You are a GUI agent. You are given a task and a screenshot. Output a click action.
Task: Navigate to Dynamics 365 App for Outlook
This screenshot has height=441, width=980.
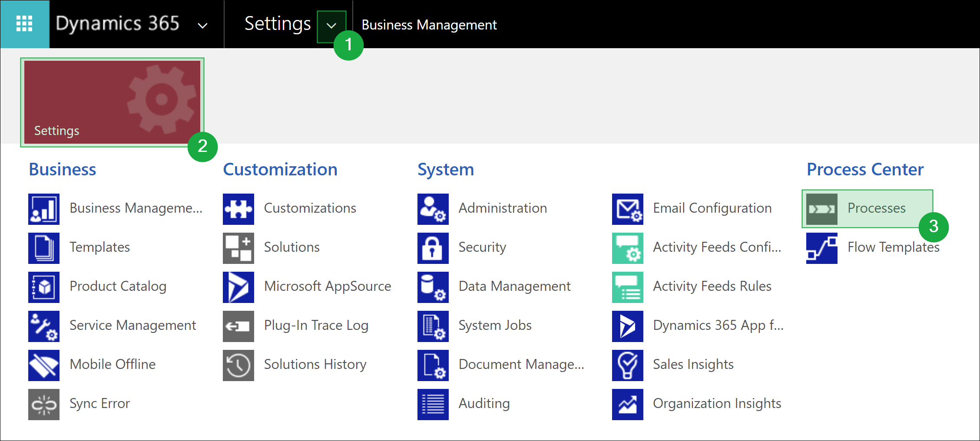click(x=718, y=326)
